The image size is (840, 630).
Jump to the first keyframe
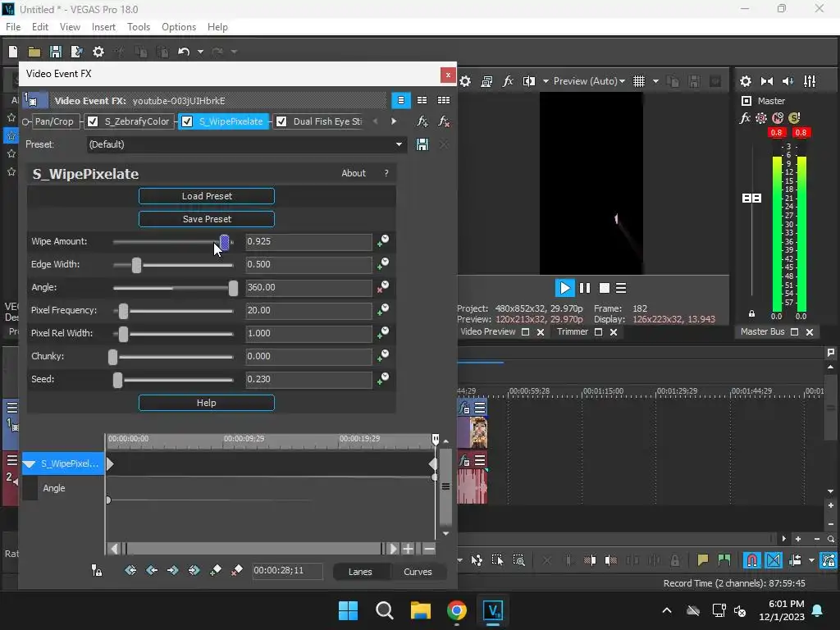pyautogui.click(x=130, y=571)
